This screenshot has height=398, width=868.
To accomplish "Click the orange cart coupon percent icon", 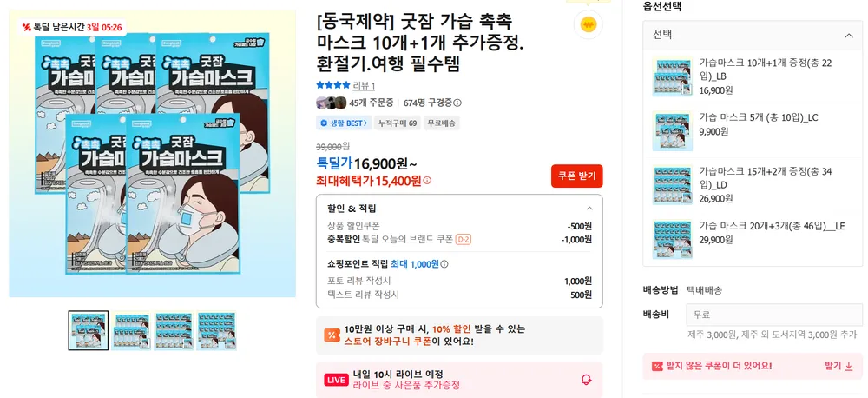I will tap(332, 335).
